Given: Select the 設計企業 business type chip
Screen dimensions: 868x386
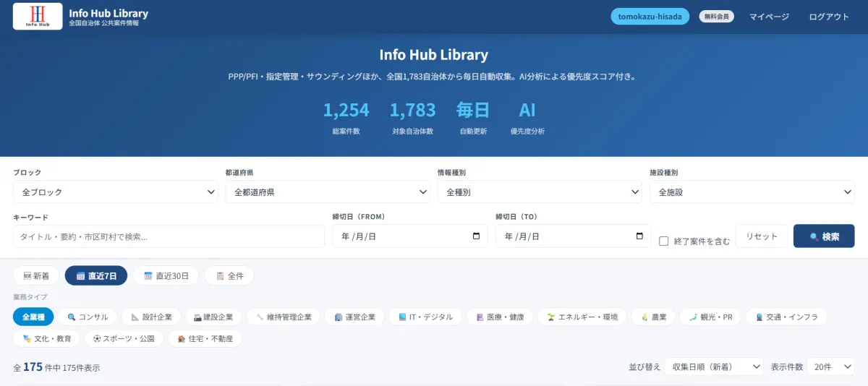Looking at the screenshot, I should 151,317.
